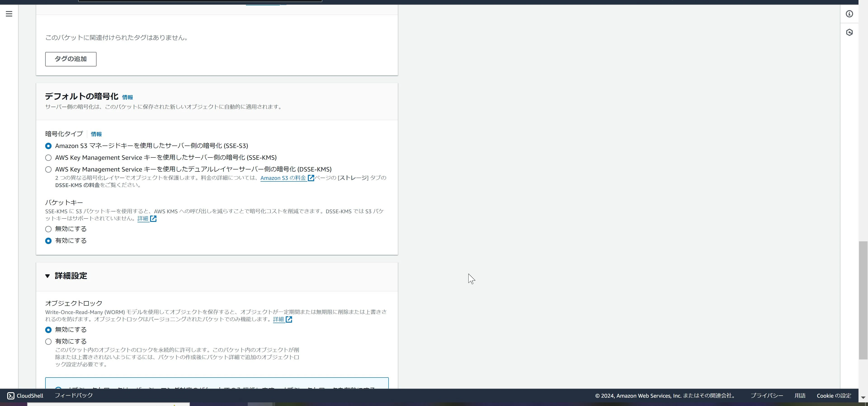Choose 有効にする under オブジェクトロック
The image size is (868, 406).
point(49,342)
